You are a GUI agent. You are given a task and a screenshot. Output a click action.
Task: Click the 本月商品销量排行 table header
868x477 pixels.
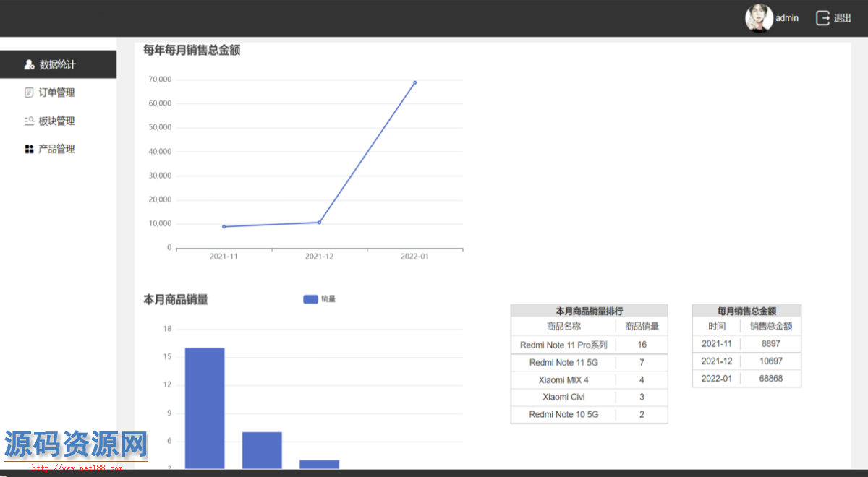[x=589, y=311]
